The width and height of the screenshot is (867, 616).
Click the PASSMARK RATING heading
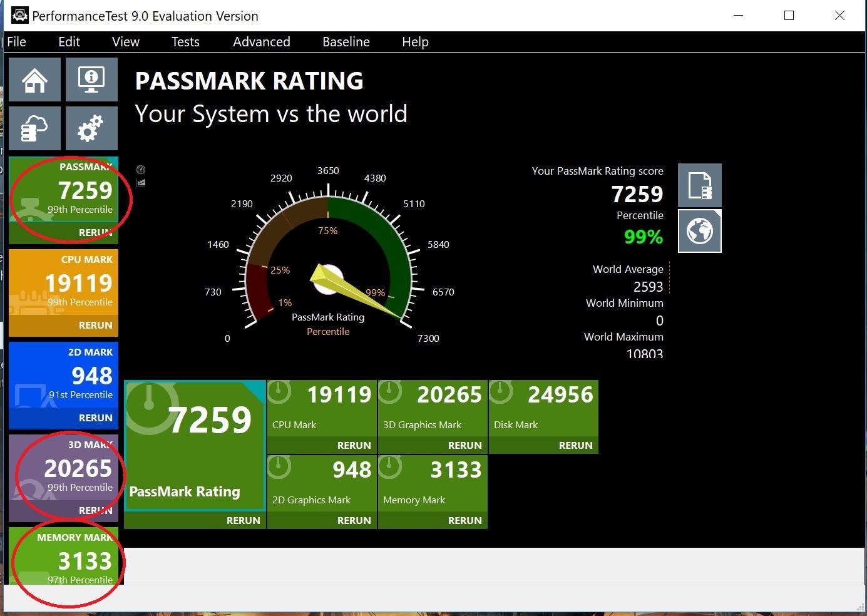click(x=249, y=81)
